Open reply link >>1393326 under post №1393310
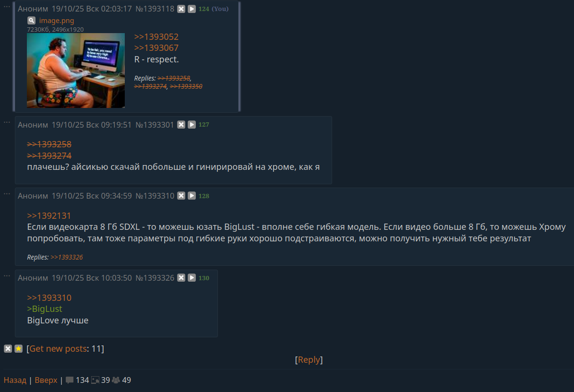 pyautogui.click(x=67, y=257)
